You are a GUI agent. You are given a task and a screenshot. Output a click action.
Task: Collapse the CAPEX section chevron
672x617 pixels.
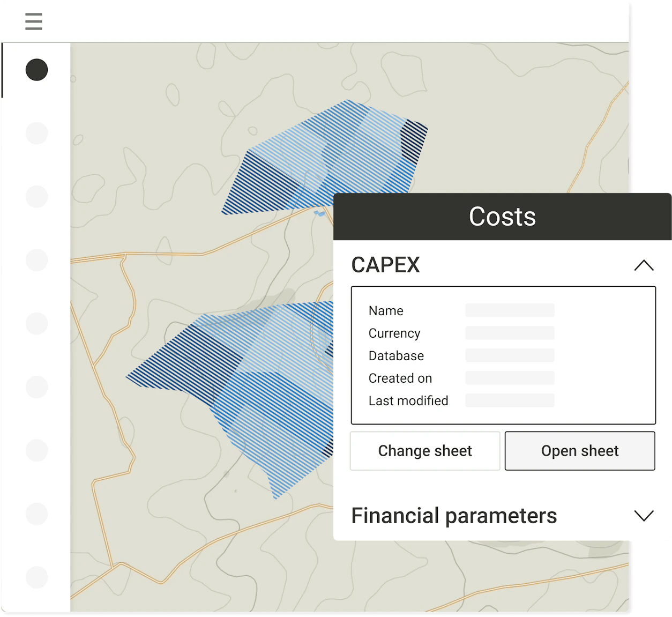click(644, 265)
